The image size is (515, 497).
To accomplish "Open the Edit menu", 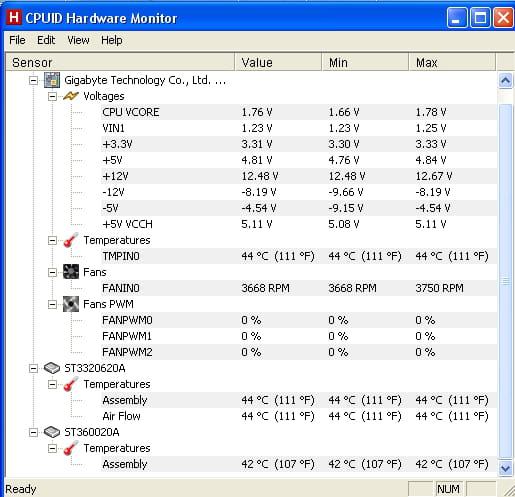I will (46, 40).
